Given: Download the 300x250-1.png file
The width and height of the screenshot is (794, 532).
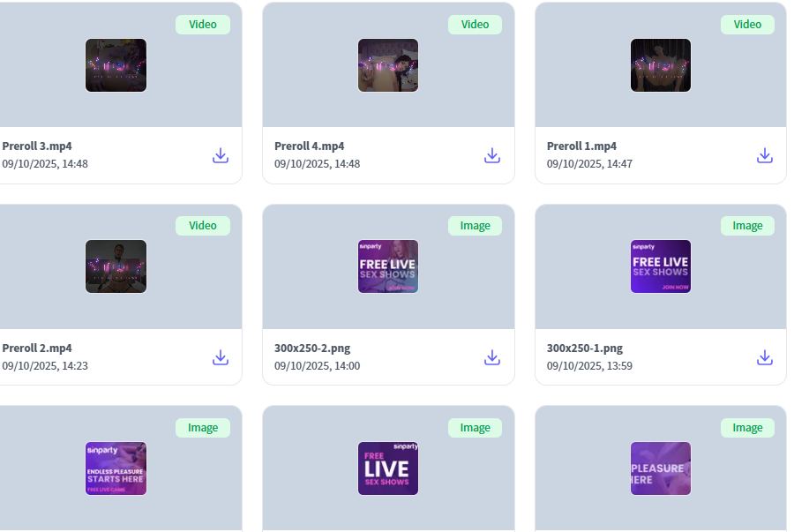Looking at the screenshot, I should [765, 357].
